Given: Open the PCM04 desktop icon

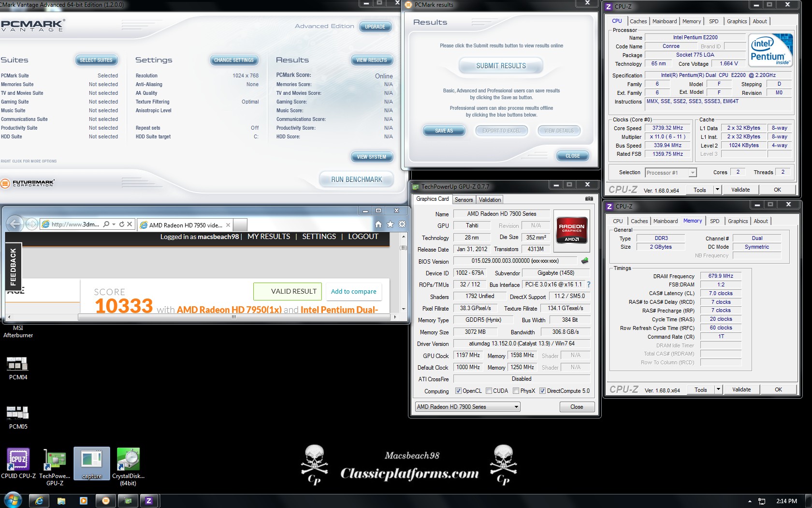Looking at the screenshot, I should (18, 368).
